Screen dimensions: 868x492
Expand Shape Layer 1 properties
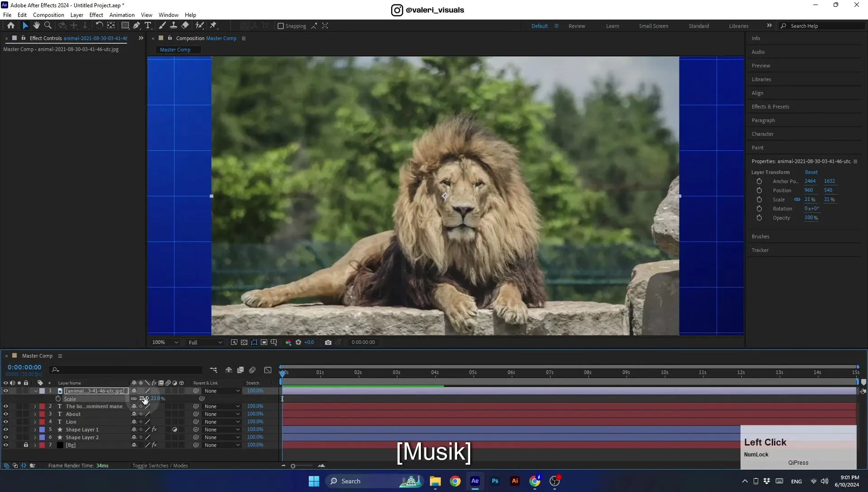tap(35, 430)
